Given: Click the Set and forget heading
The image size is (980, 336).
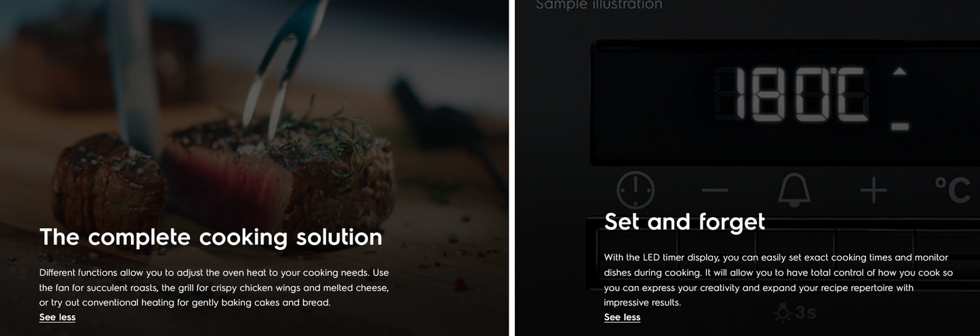Looking at the screenshot, I should point(684,221).
